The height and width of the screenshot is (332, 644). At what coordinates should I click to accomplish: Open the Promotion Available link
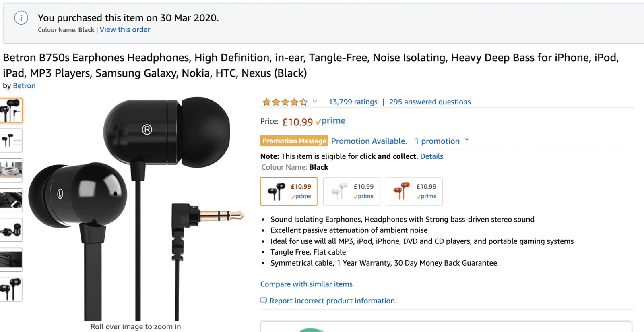[x=369, y=141]
